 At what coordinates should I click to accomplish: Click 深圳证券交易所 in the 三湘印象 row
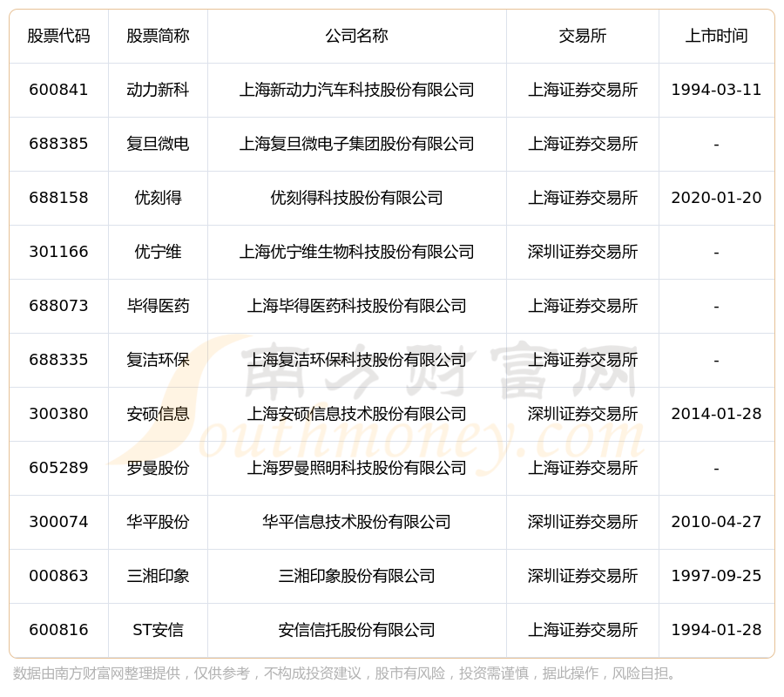(583, 576)
